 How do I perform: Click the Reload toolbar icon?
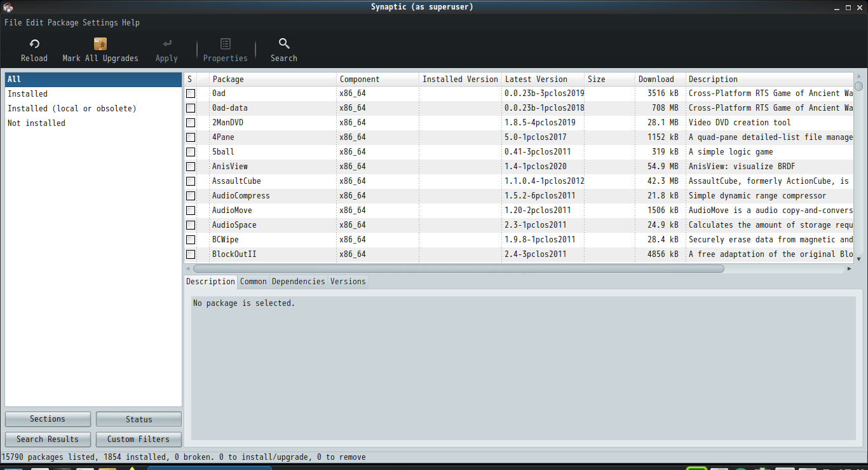pos(34,44)
